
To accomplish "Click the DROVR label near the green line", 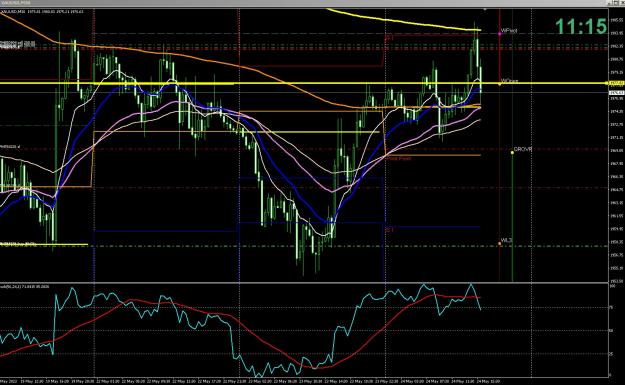I will 523,149.
